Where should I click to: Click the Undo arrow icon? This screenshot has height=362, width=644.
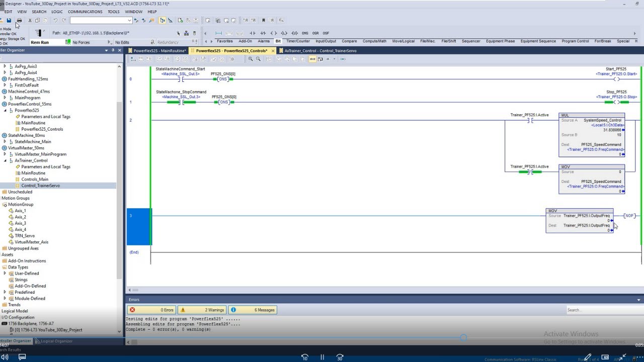[55, 20]
